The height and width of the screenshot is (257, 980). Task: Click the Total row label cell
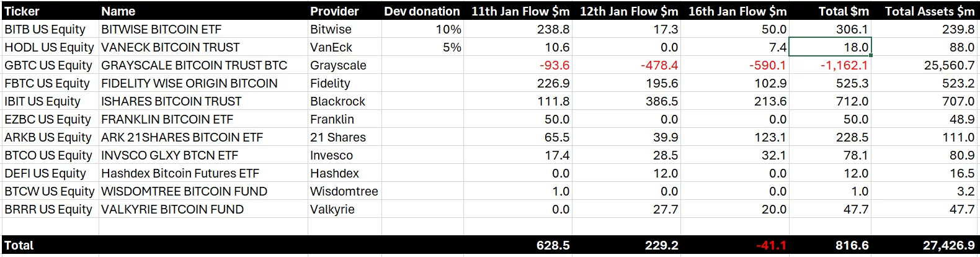tap(19, 245)
